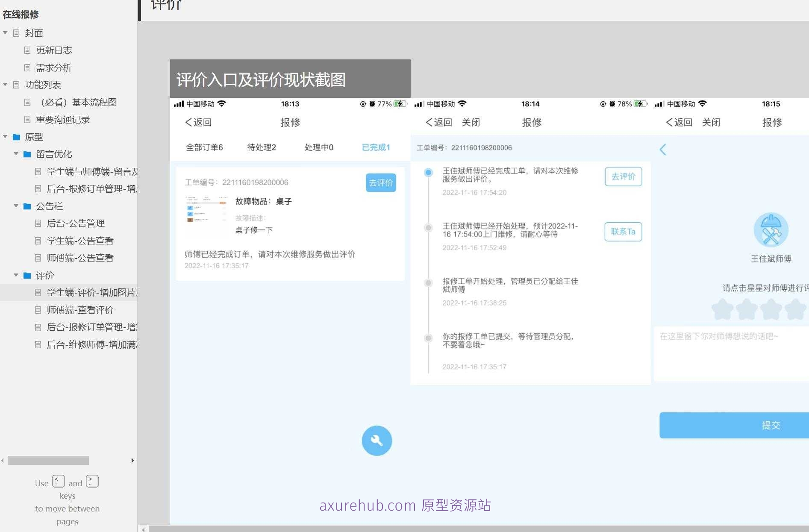
Task: Click 去评价 on the order card
Action: click(x=380, y=182)
